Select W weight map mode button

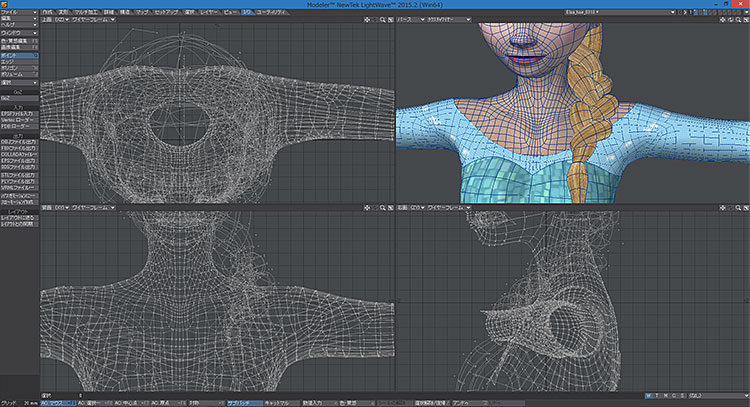coord(649,396)
